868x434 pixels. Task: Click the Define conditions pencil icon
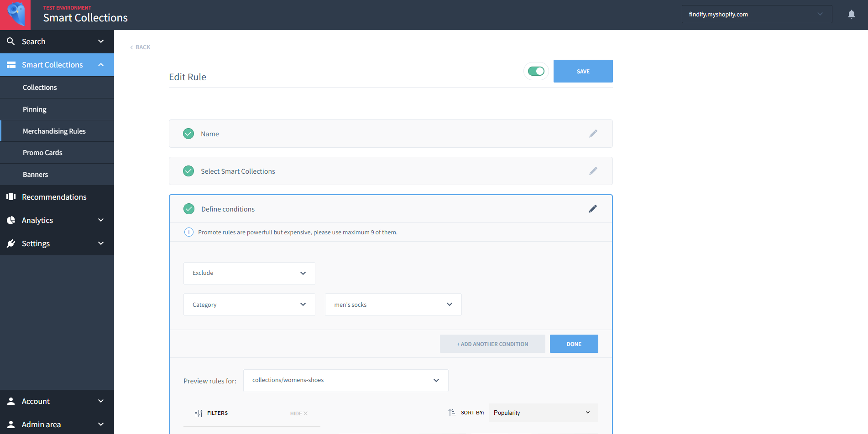(593, 209)
